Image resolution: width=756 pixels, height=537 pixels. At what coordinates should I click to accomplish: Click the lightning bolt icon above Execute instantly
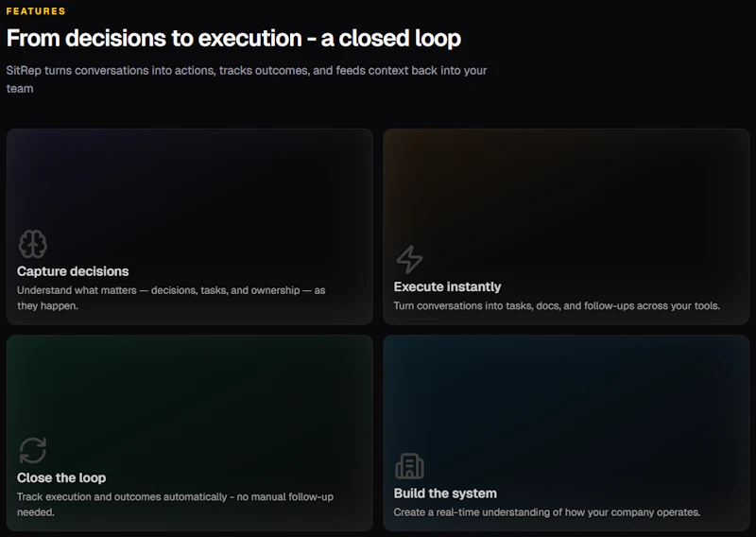[x=409, y=259]
